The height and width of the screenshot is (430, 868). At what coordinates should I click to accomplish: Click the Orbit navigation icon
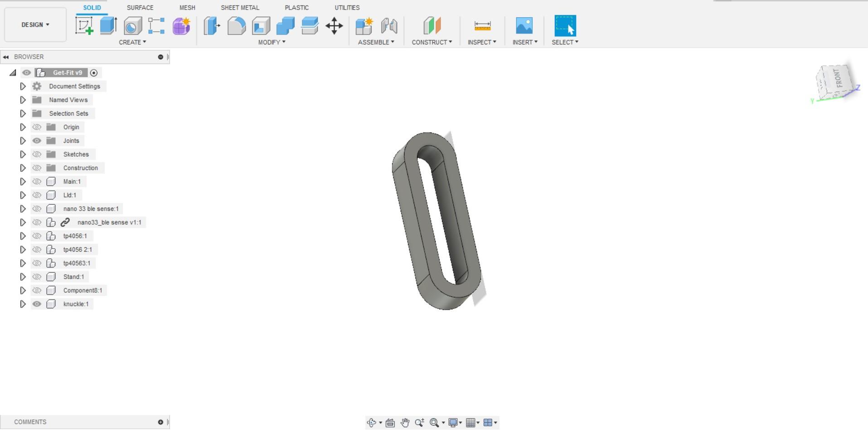point(372,423)
